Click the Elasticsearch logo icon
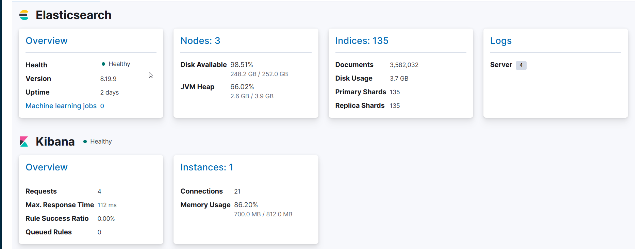Viewport: 644px width, 249px height. (x=24, y=15)
